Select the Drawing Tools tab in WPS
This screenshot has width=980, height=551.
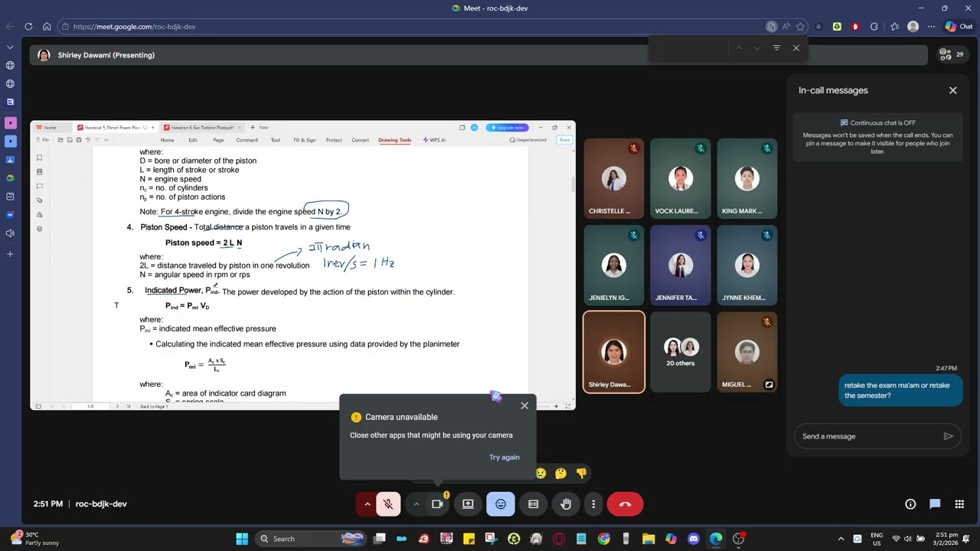tap(394, 140)
